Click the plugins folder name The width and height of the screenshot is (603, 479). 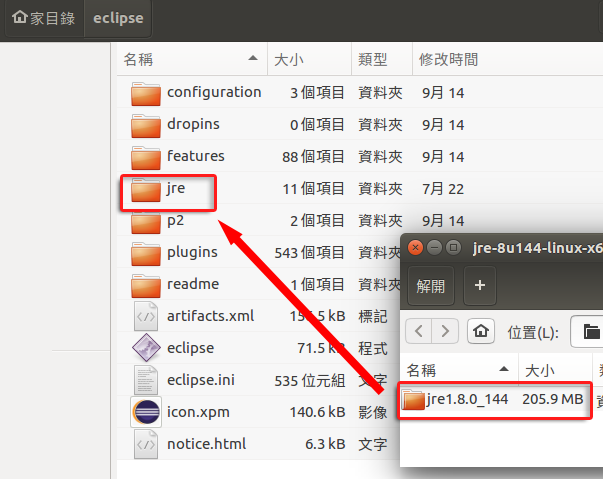[192, 253]
